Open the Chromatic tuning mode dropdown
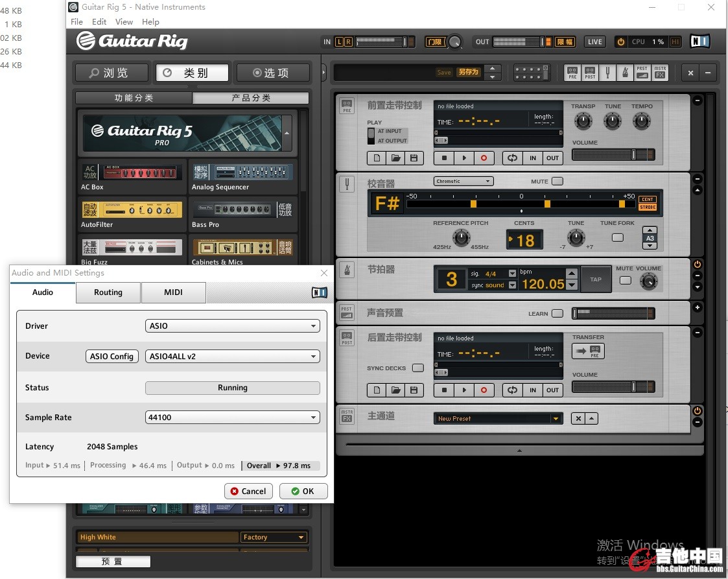This screenshot has height=579, width=728. (x=464, y=182)
